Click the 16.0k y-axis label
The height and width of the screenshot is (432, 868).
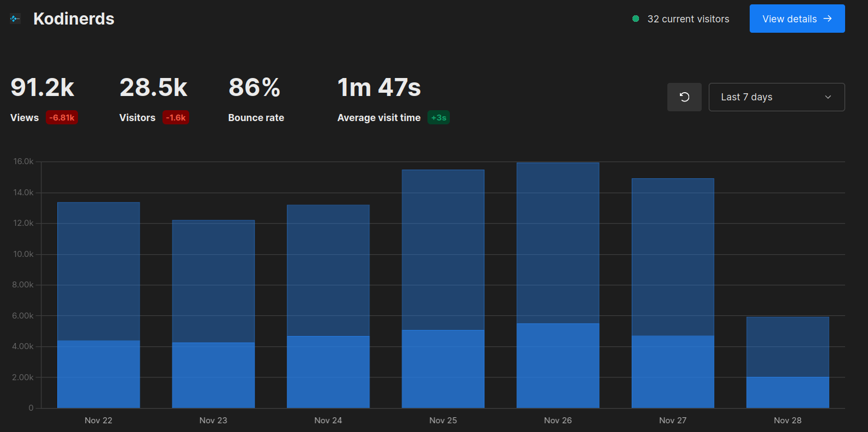pyautogui.click(x=23, y=161)
